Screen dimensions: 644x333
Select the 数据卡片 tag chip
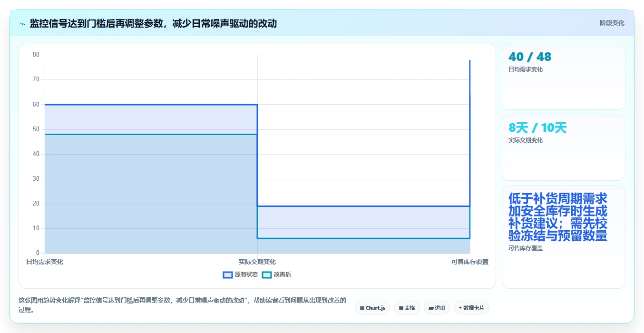coord(471,308)
